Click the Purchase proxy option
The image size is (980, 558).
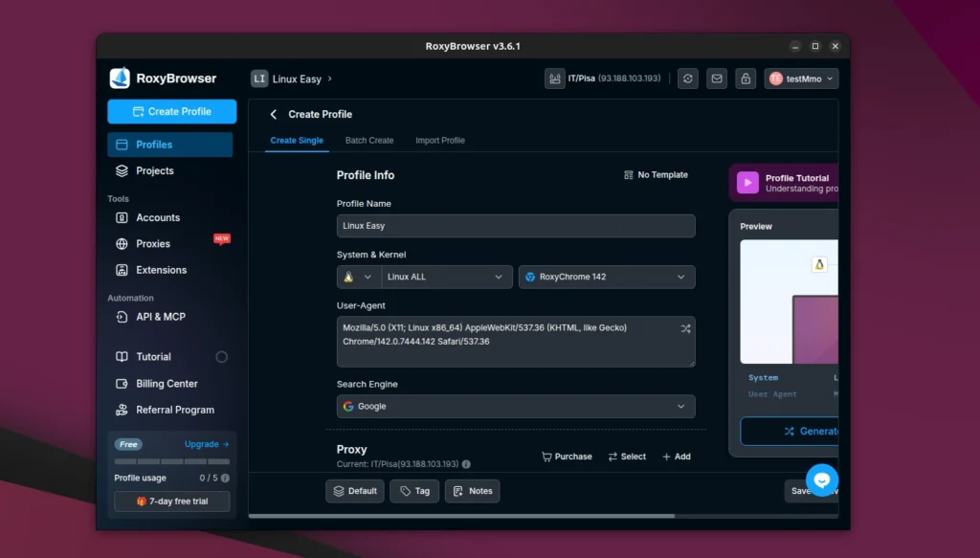click(x=567, y=457)
